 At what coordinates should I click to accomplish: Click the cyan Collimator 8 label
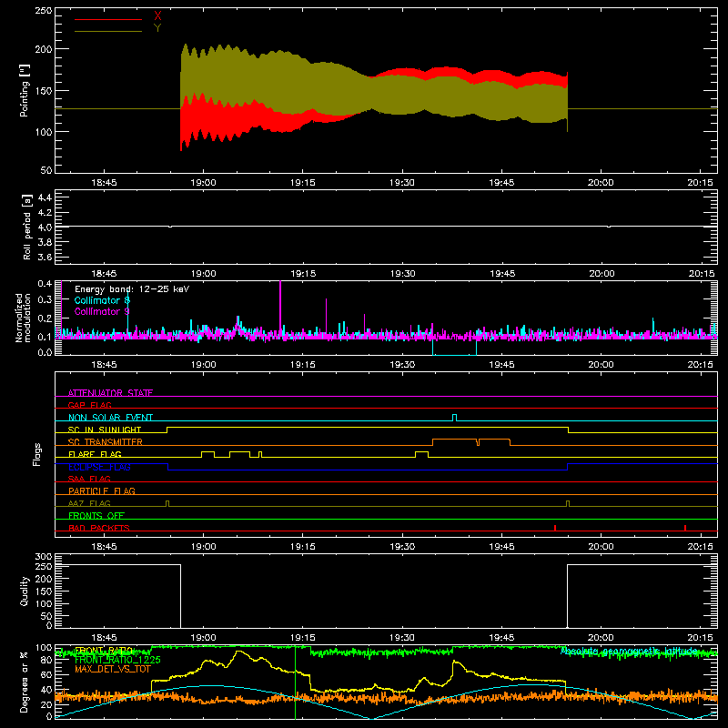pyautogui.click(x=102, y=300)
